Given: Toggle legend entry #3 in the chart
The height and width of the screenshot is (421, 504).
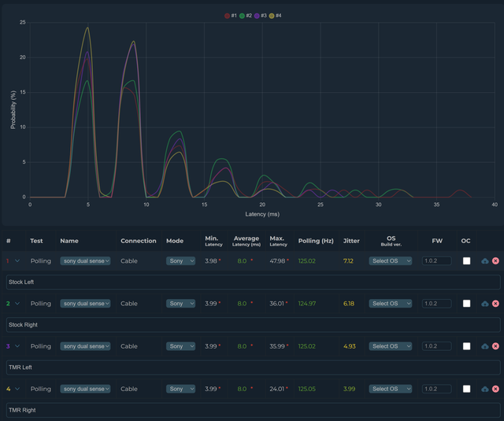Looking at the screenshot, I should coord(261,16).
